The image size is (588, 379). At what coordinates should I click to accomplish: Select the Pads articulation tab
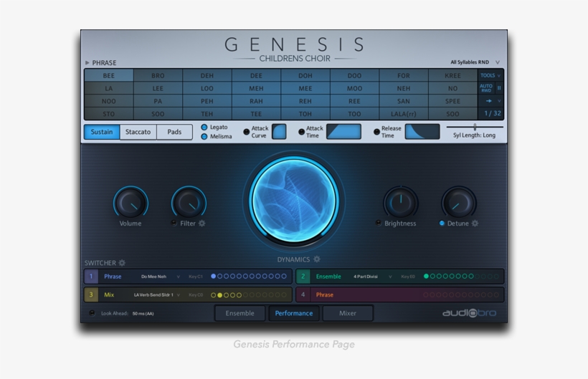[174, 132]
